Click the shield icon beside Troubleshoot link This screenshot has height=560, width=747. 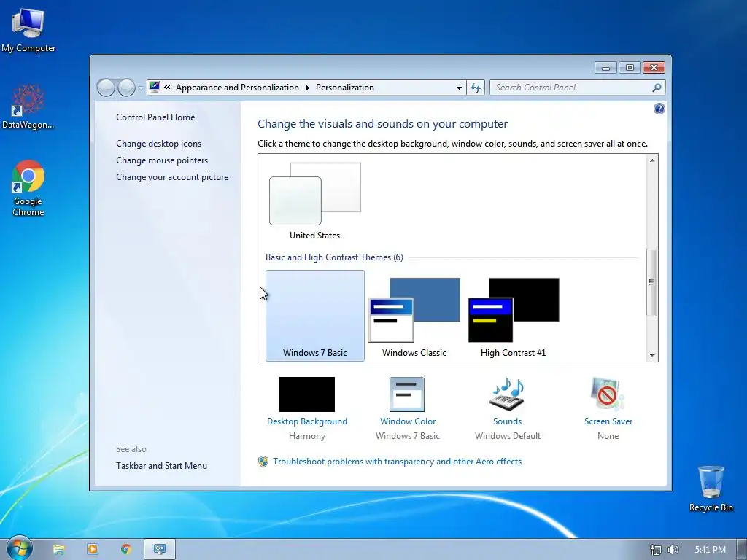coord(263,462)
